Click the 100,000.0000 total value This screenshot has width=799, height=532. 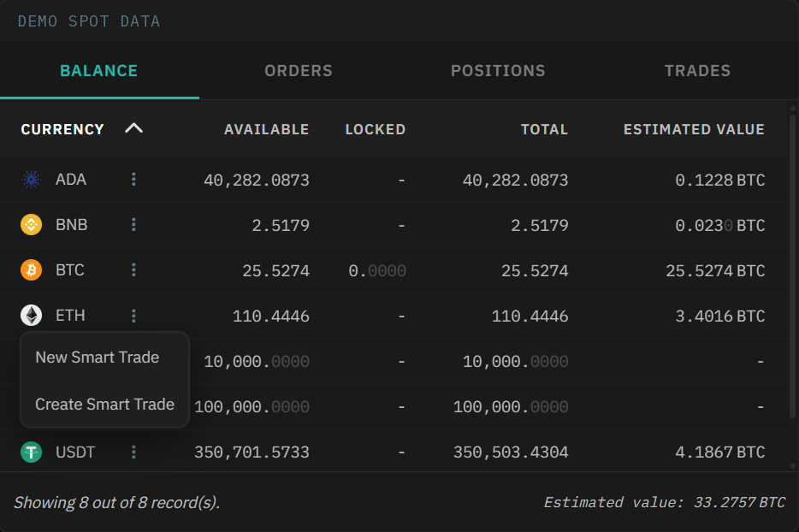pyautogui.click(x=511, y=406)
